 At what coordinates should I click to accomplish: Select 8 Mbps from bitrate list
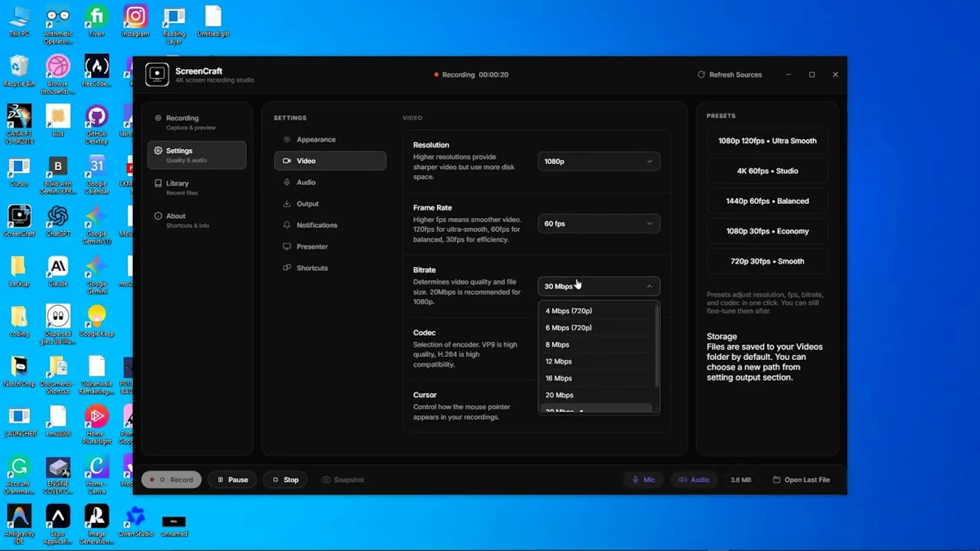(x=597, y=345)
